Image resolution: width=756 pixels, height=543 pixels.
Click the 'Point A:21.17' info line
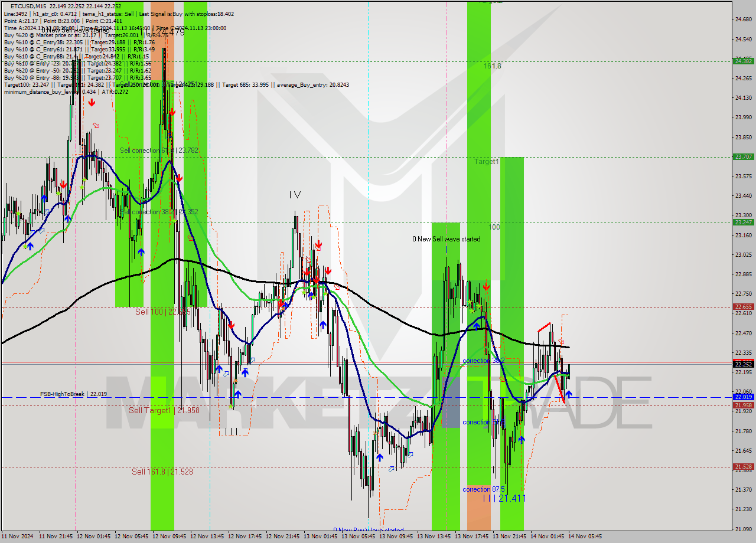click(x=63, y=21)
